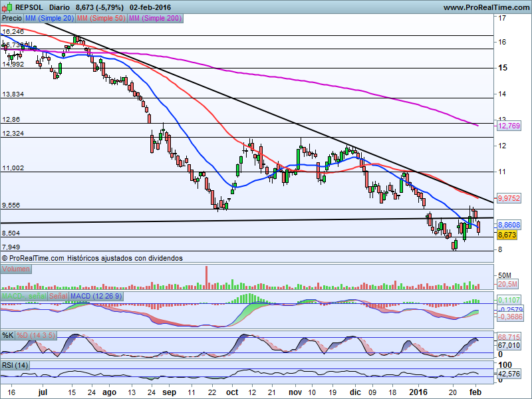This screenshot has width=532, height=399.
Task: Click the ProRealTime copyright notice text
Action: coord(92,258)
